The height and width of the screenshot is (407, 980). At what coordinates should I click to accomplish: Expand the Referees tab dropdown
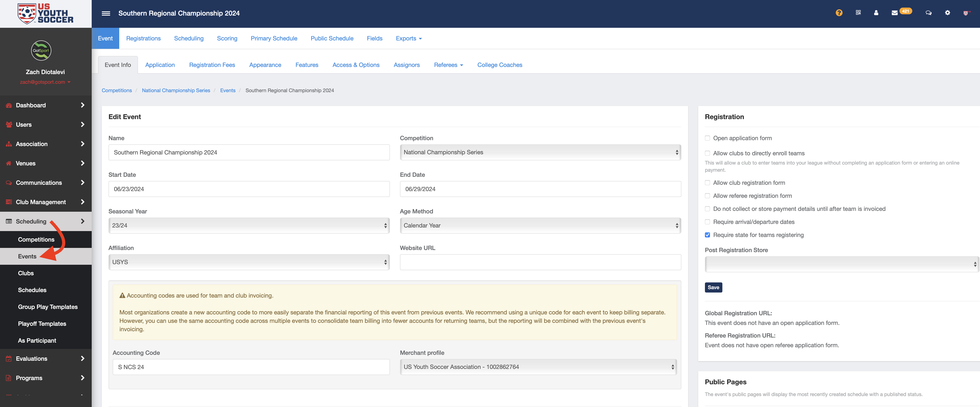tap(448, 65)
